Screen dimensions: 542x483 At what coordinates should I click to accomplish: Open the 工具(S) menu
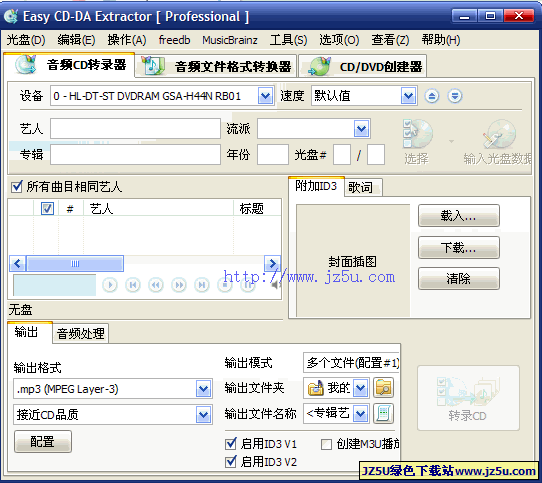289,40
